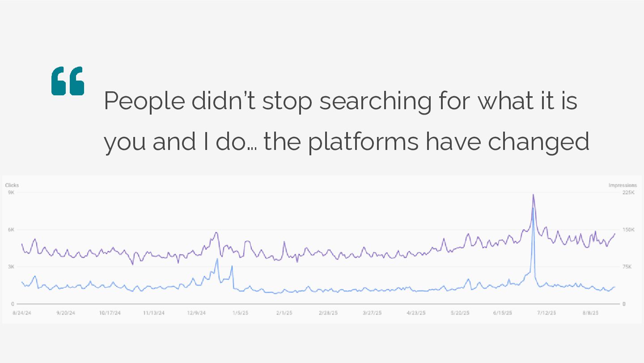Click the highest peak of the purple impressions line

533,195
